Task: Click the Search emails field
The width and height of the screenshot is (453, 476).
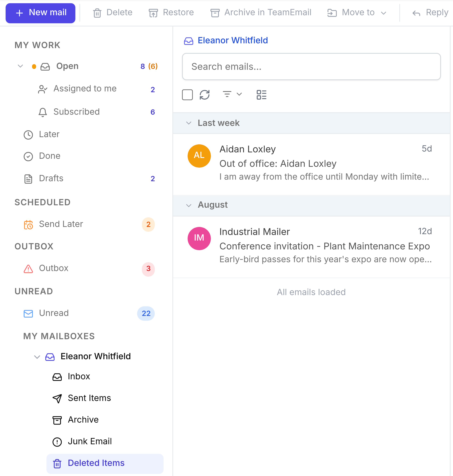Action: coord(311,67)
